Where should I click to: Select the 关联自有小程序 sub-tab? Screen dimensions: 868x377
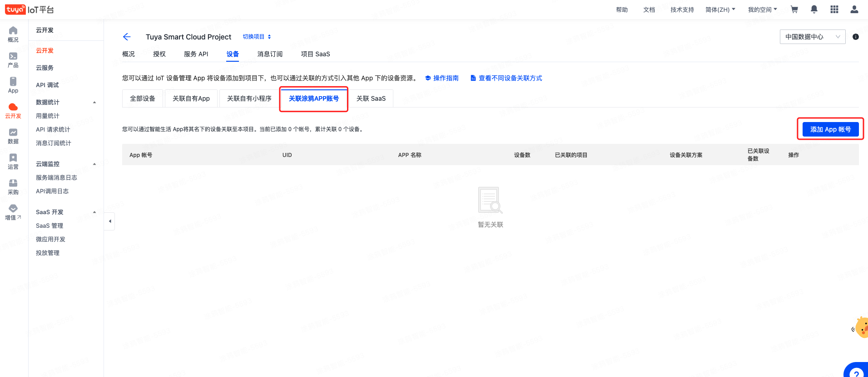[249, 98]
